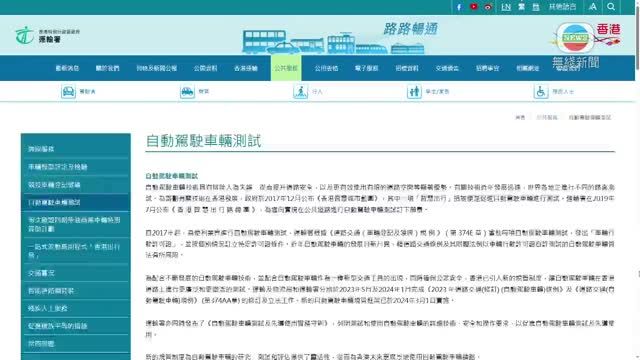This screenshot has height=360, width=640.
Task: Select the wheelchair disabled persons icon
Action: 540,91
